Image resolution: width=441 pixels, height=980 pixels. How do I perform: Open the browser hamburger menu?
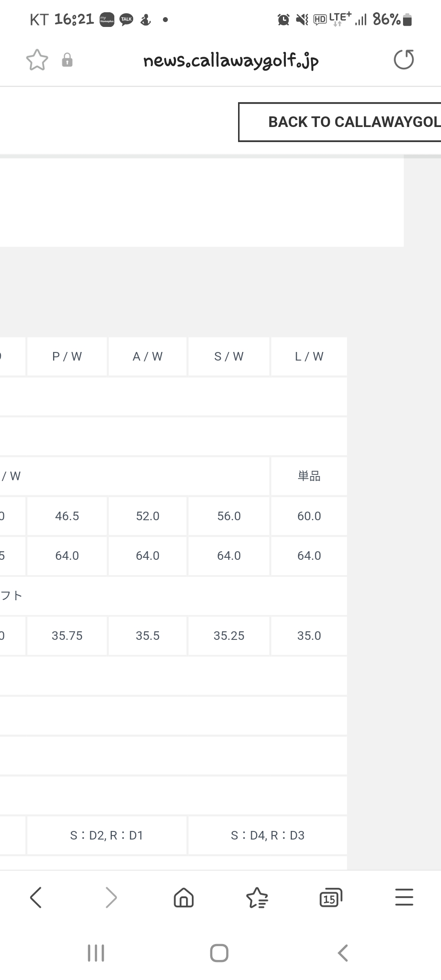404,898
